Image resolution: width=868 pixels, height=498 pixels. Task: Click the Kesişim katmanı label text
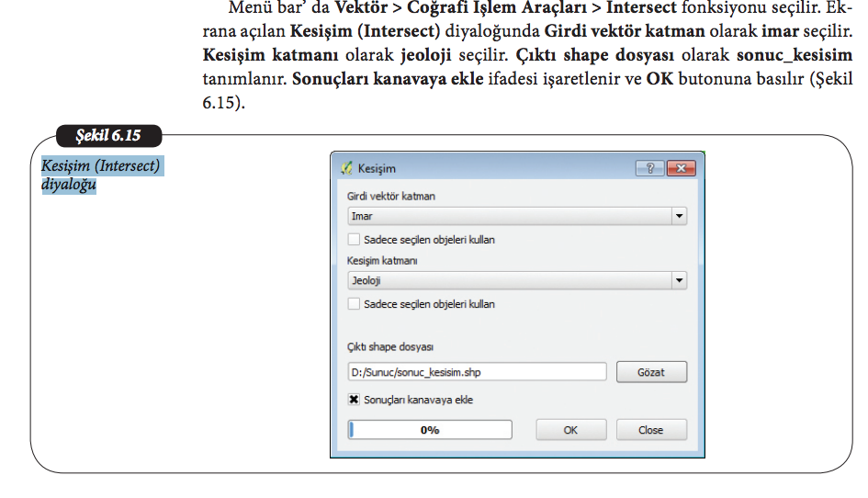pos(384,261)
